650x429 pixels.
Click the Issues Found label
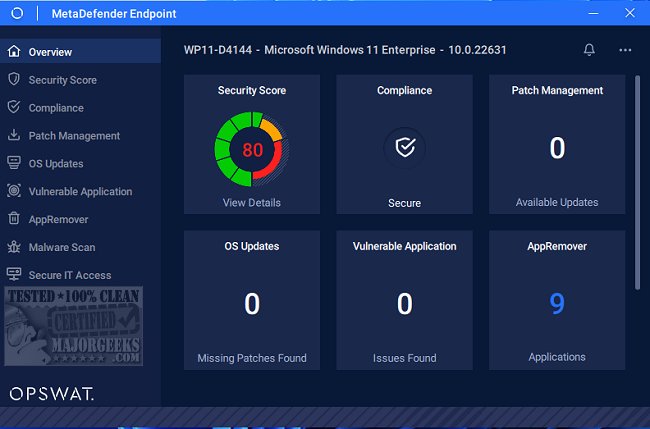[405, 358]
